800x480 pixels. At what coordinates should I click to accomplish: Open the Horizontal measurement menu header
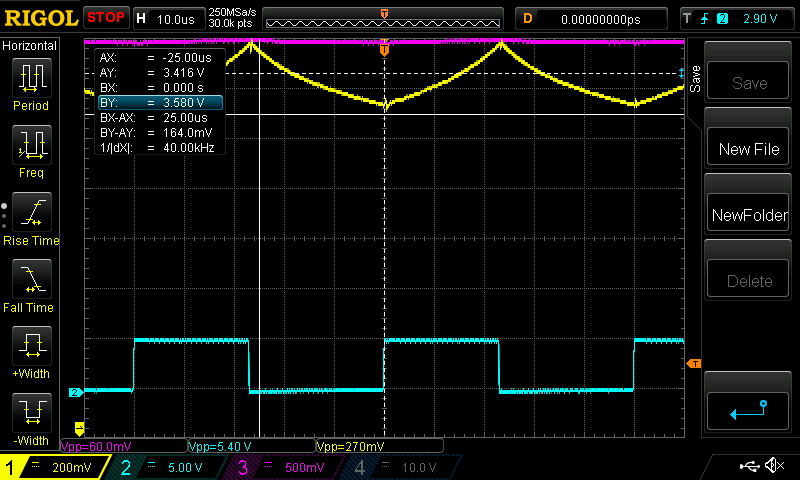pos(31,46)
